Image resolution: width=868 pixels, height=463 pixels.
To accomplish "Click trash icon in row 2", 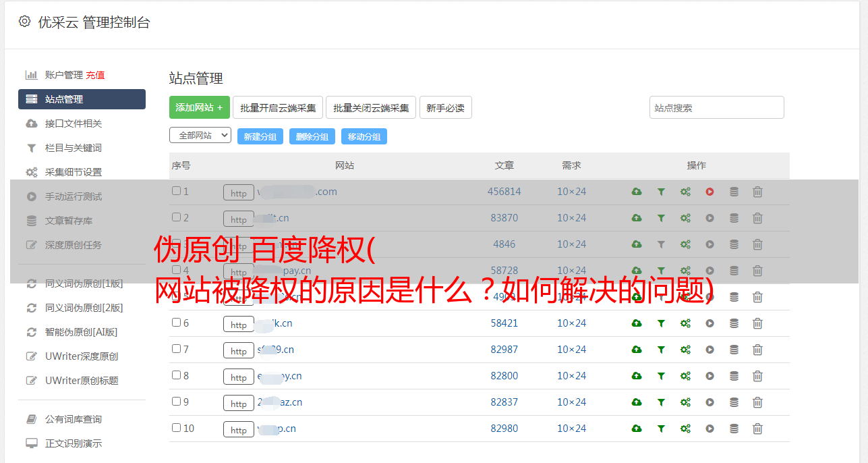I will pos(757,218).
